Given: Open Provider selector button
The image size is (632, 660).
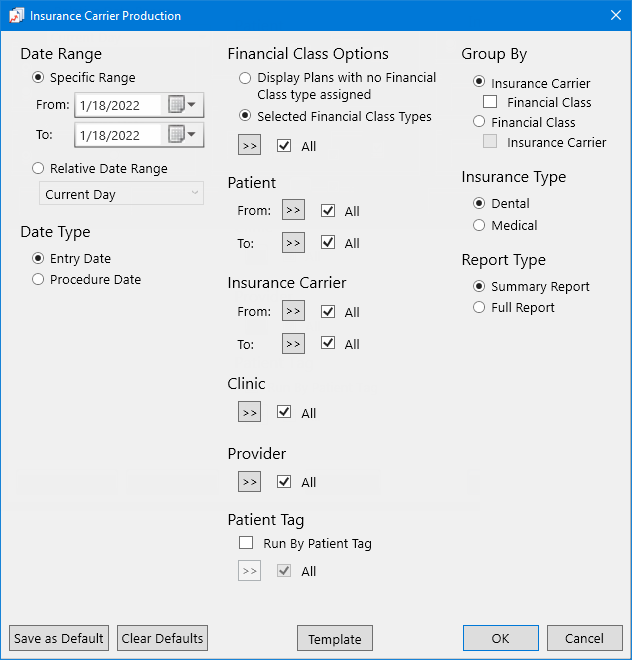Looking at the screenshot, I should coord(249,482).
